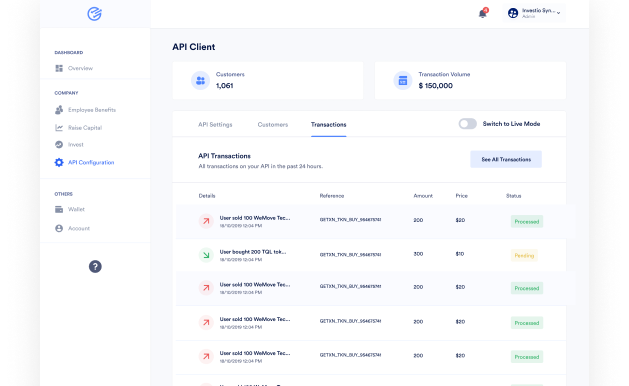629x386 pixels.
Task: Click the Pending status badge
Action: tap(524, 255)
